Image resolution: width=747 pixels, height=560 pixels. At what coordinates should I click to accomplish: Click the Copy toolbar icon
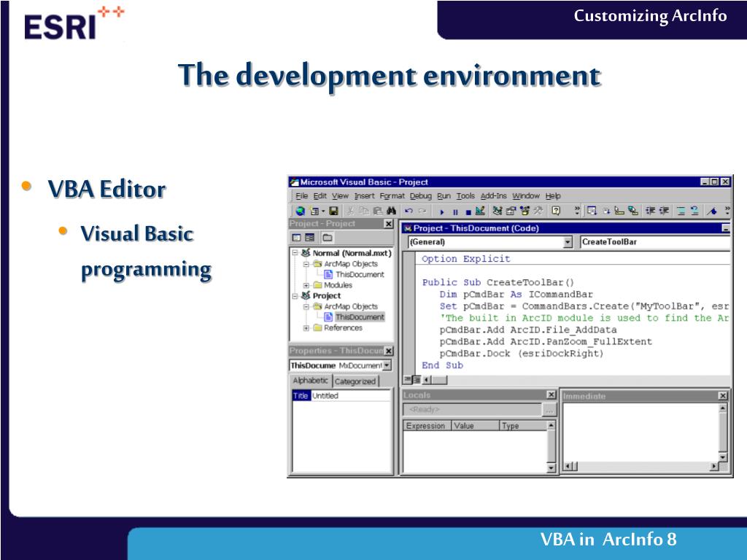[364, 211]
